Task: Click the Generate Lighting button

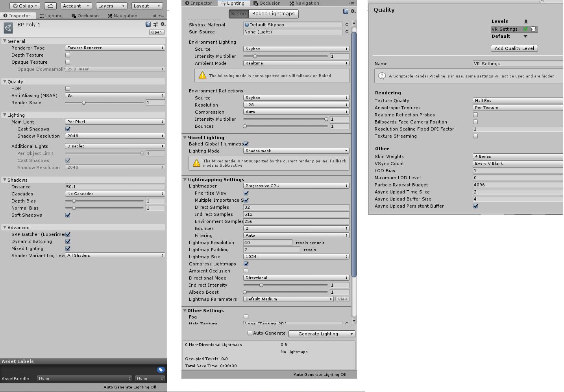Action: coord(318,334)
